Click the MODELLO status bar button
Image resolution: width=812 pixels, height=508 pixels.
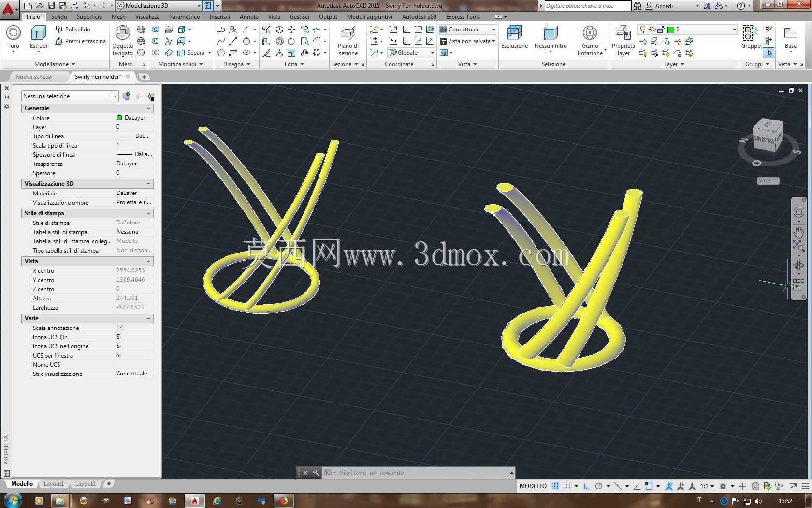point(533,486)
